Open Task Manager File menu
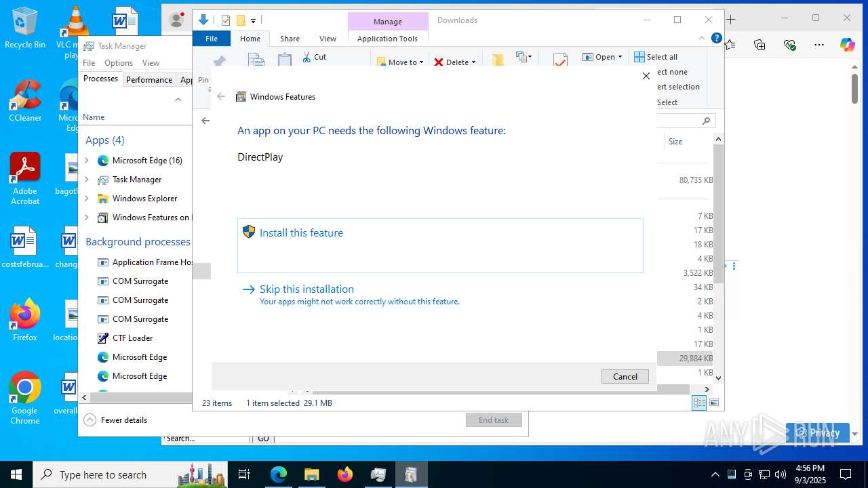Viewport: 868px width, 488px height. [x=89, y=62]
